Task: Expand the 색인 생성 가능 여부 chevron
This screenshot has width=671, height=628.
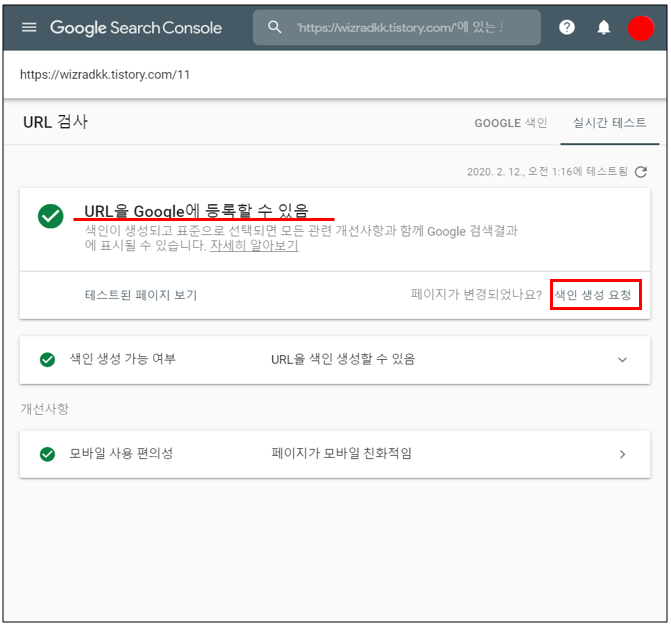Action: pos(622,360)
